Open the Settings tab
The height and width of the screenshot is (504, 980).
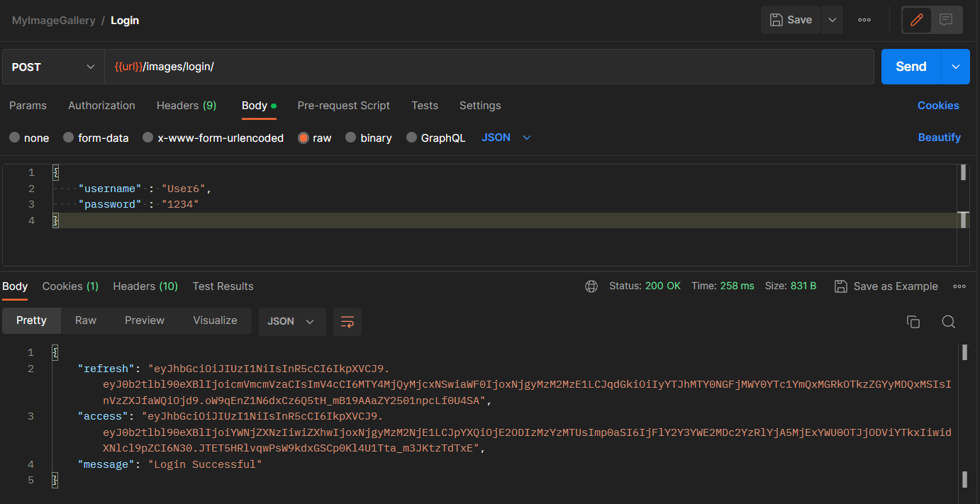click(x=480, y=106)
